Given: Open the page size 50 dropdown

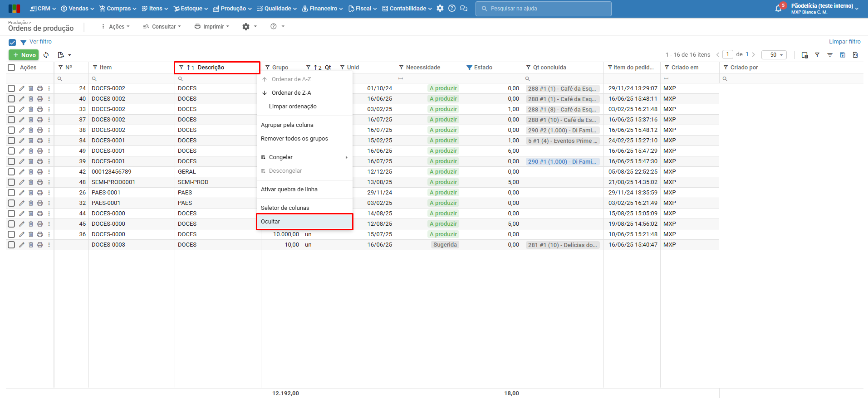Looking at the screenshot, I should pyautogui.click(x=774, y=55).
